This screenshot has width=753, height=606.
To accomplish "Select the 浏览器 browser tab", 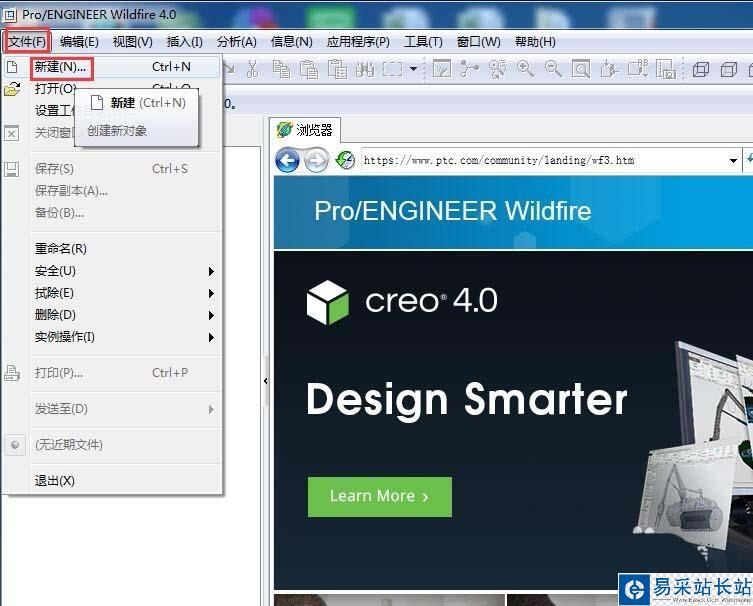I will coord(305,130).
